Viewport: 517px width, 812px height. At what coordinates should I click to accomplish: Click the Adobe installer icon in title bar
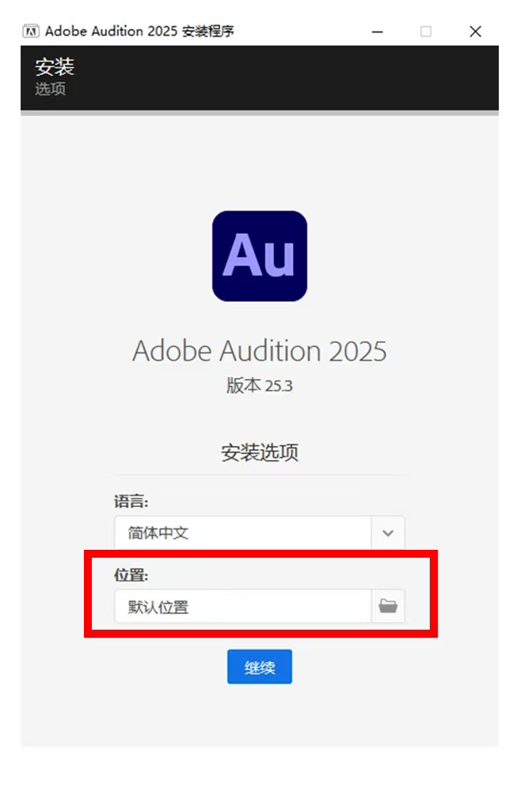31,32
